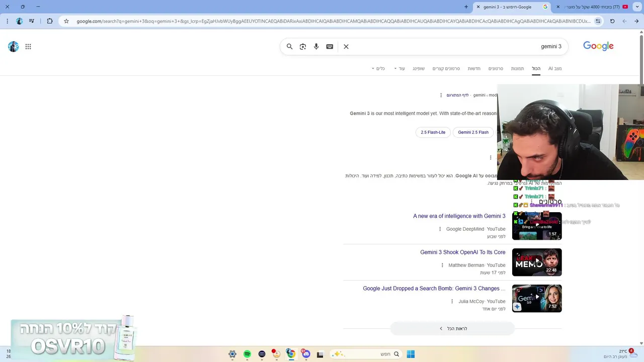Viewport: 644px width, 362px height.
Task: Open the Shopping tab (שופינג)
Action: tap(419, 68)
